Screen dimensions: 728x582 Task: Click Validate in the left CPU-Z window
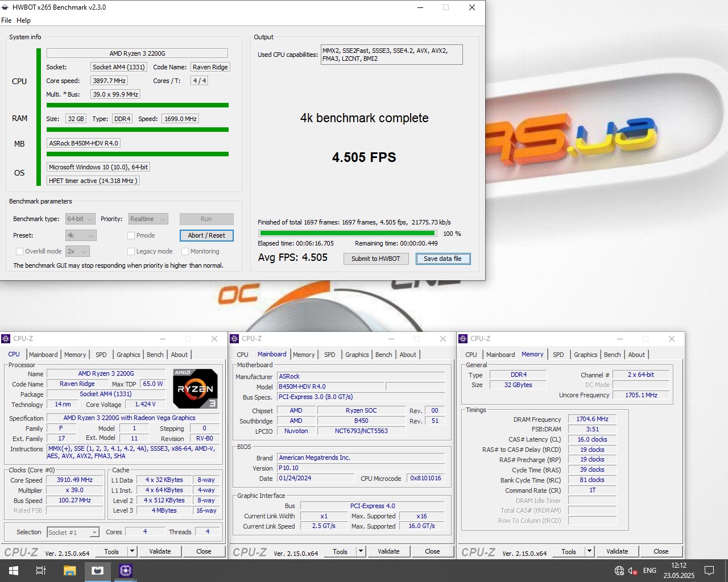[x=160, y=551]
